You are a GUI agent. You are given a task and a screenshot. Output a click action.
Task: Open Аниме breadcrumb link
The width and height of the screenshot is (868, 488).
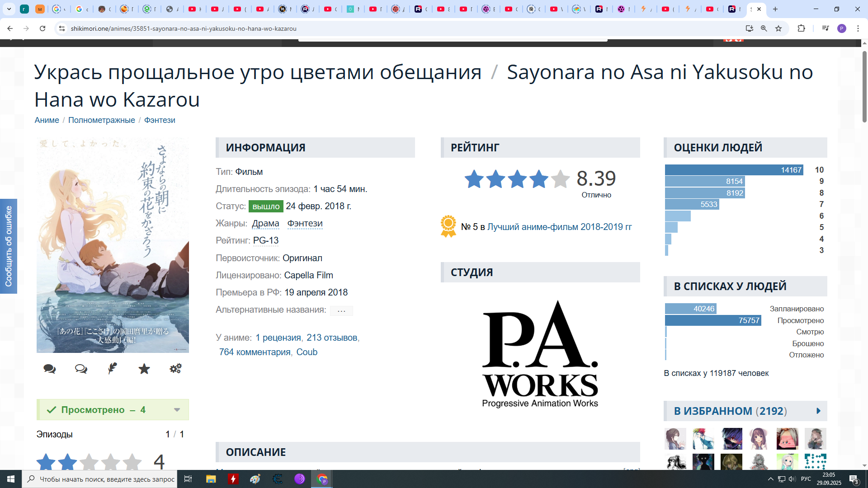coord(47,120)
